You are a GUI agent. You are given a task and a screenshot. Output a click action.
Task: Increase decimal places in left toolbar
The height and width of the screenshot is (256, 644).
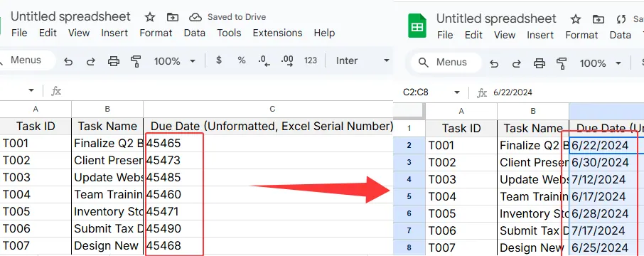(287, 61)
